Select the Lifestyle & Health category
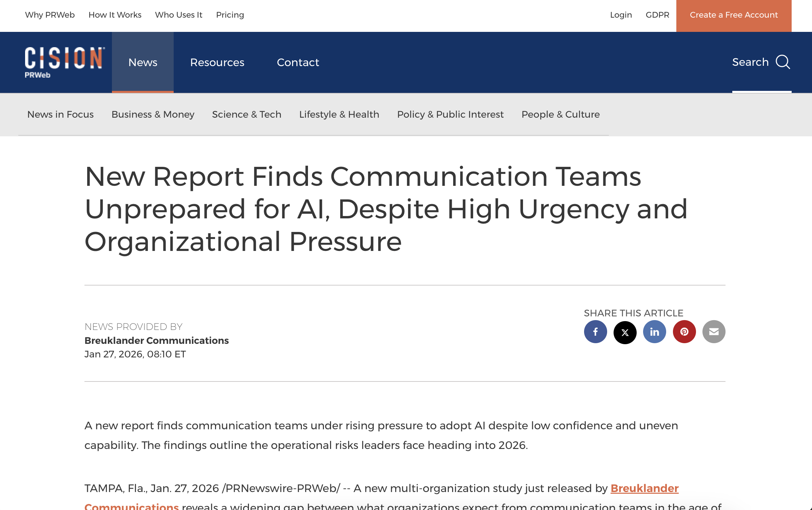 tap(339, 114)
